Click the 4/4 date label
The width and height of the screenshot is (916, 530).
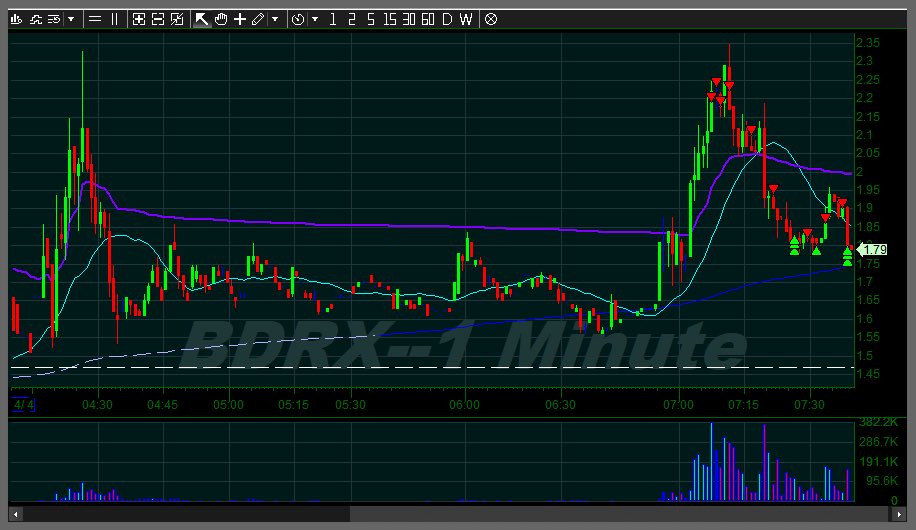pyautogui.click(x=23, y=404)
